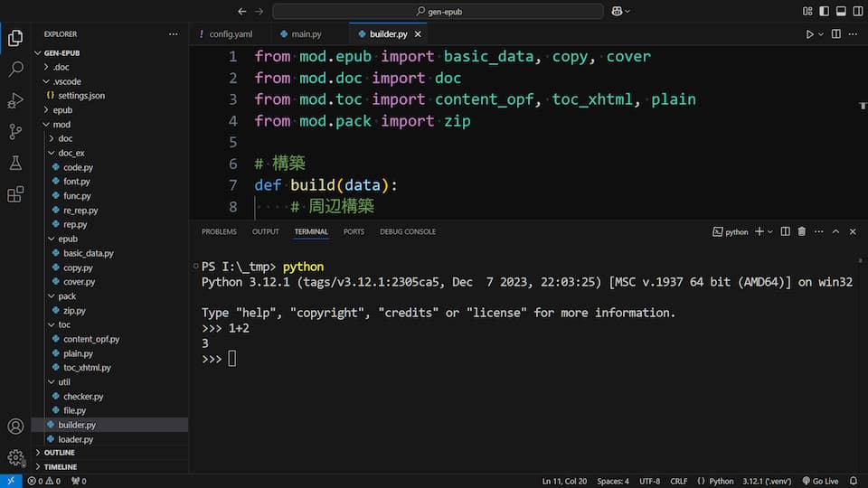Open the DEBUG CONSOLE tab

coord(408,232)
